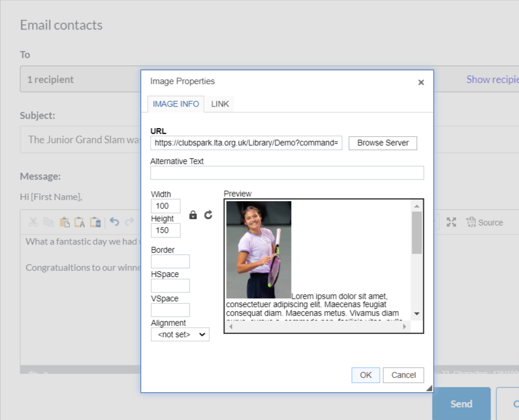Focus the URL input field
Image resolution: width=519 pixels, height=420 pixels.
[246, 143]
